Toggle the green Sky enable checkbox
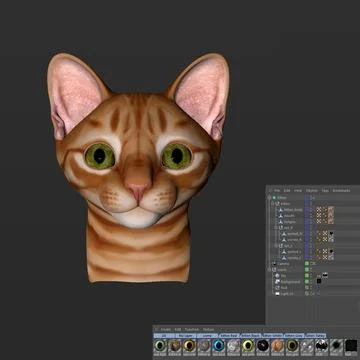This screenshot has width=360, height=360. 307,276
